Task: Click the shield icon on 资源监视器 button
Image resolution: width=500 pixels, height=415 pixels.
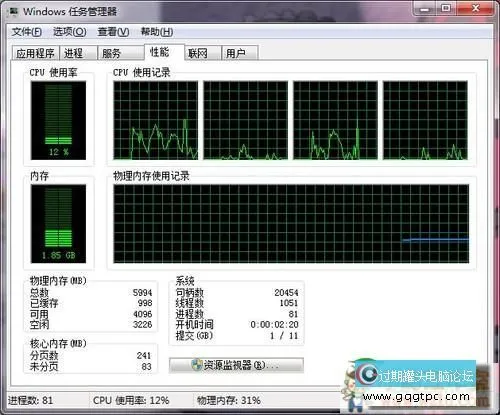Action: click(x=197, y=365)
